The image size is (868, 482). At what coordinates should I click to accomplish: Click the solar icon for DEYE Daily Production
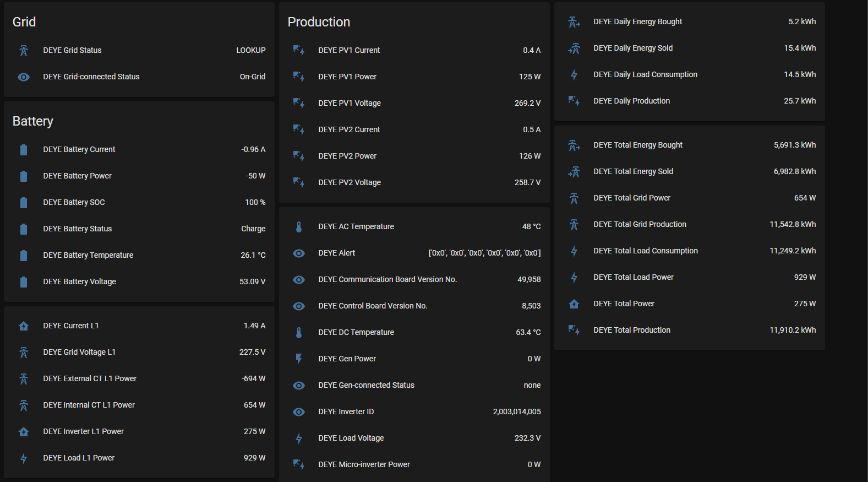574,101
